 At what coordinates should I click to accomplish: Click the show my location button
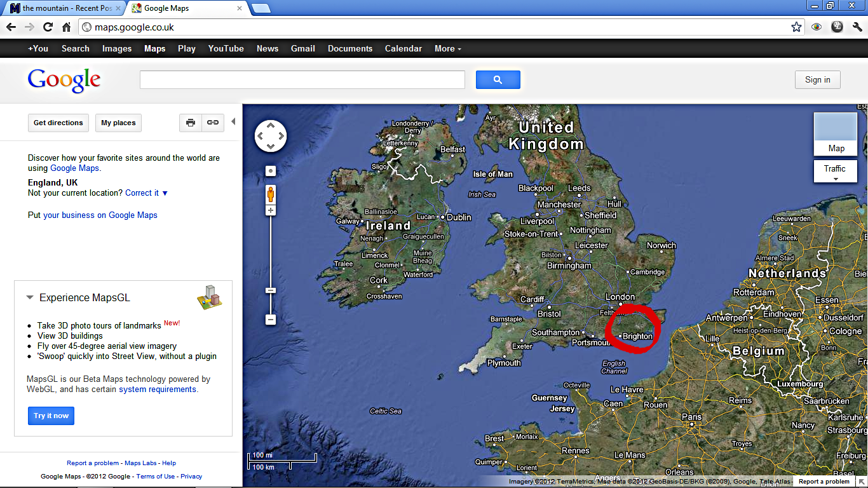coord(271,171)
